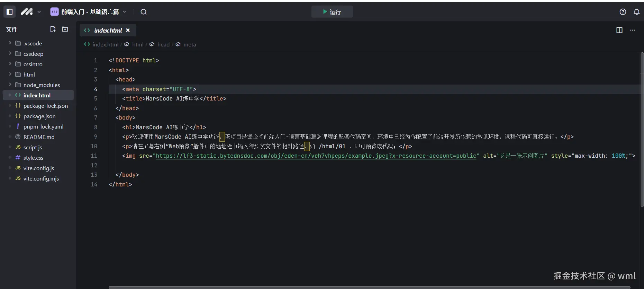Open the help question mark icon

point(623,12)
